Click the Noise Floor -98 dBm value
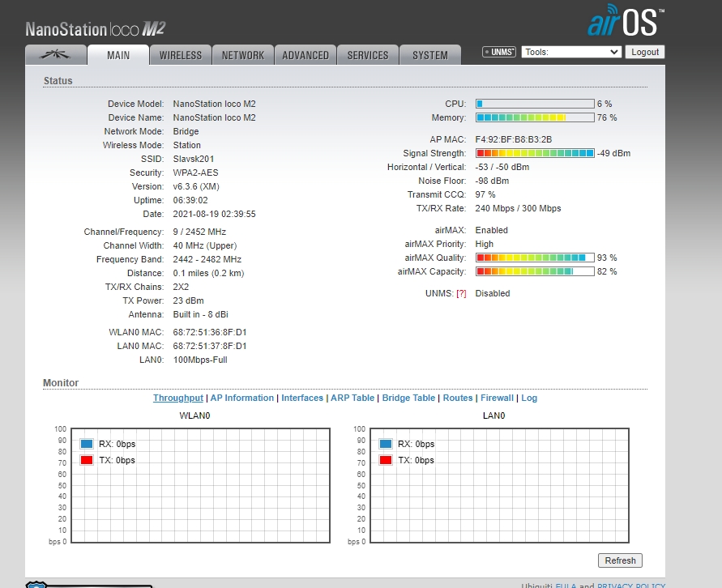 (x=492, y=181)
